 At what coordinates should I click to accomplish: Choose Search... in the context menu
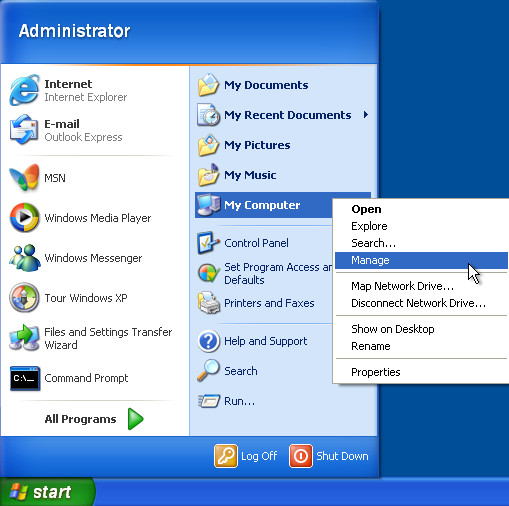pos(421,243)
